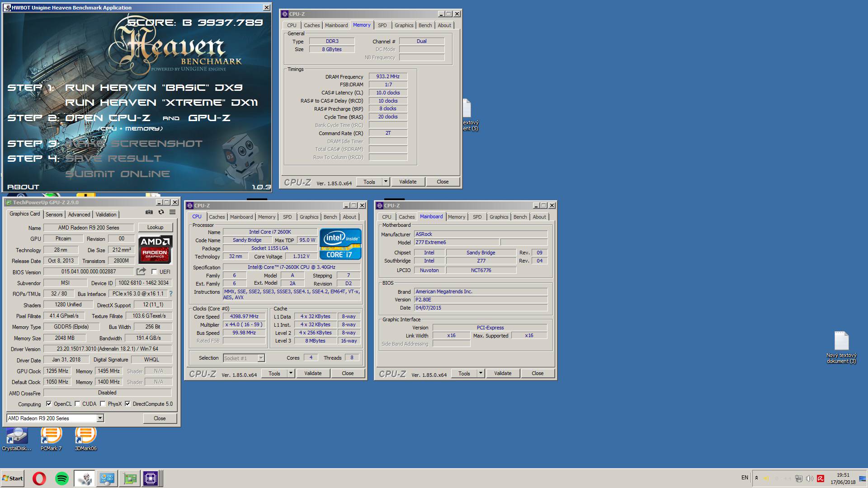Click About in Heaven Benchmark window
868x488 pixels.
tap(23, 187)
